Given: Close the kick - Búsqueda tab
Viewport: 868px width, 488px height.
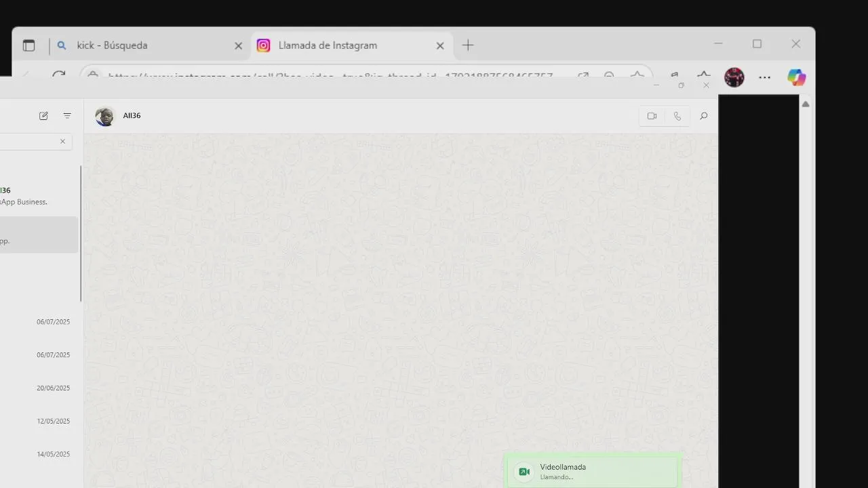Looking at the screenshot, I should point(238,45).
